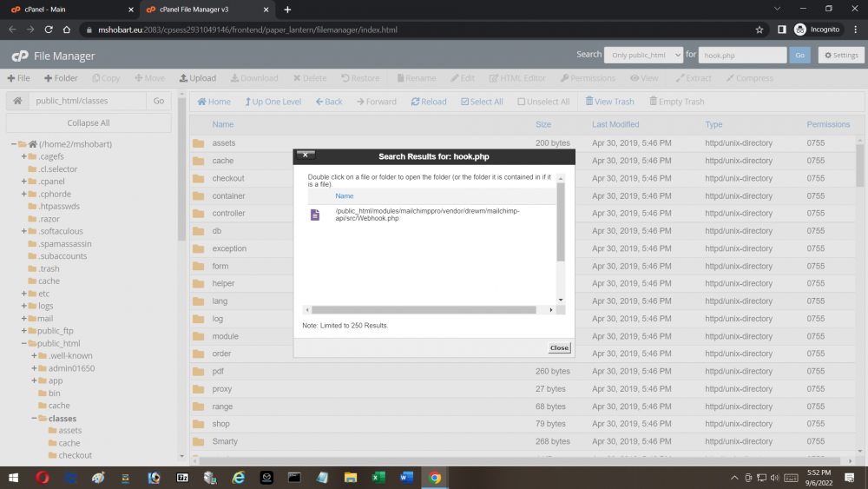868x489 pixels.
Task: Open File Manager Settings
Action: (x=841, y=55)
